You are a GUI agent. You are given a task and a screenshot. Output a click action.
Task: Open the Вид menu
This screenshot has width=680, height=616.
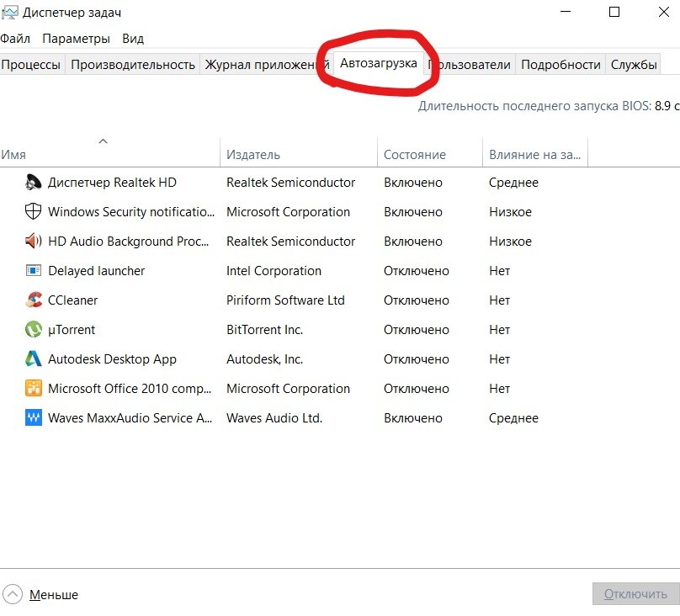coord(133,39)
